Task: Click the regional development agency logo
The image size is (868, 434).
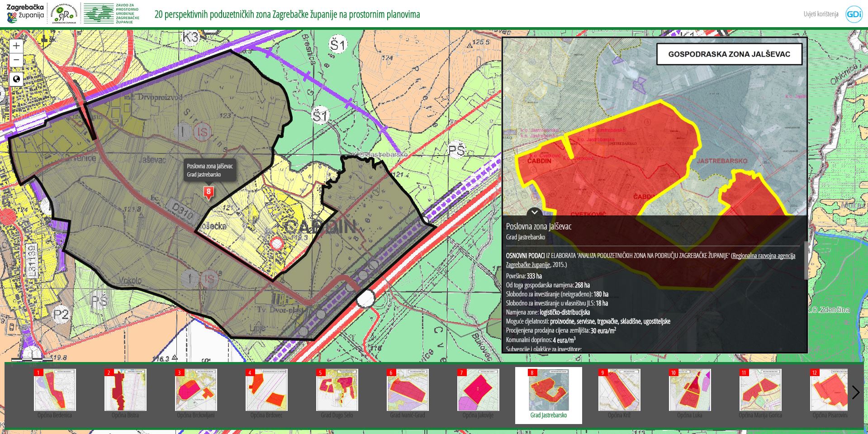Action: click(65, 14)
